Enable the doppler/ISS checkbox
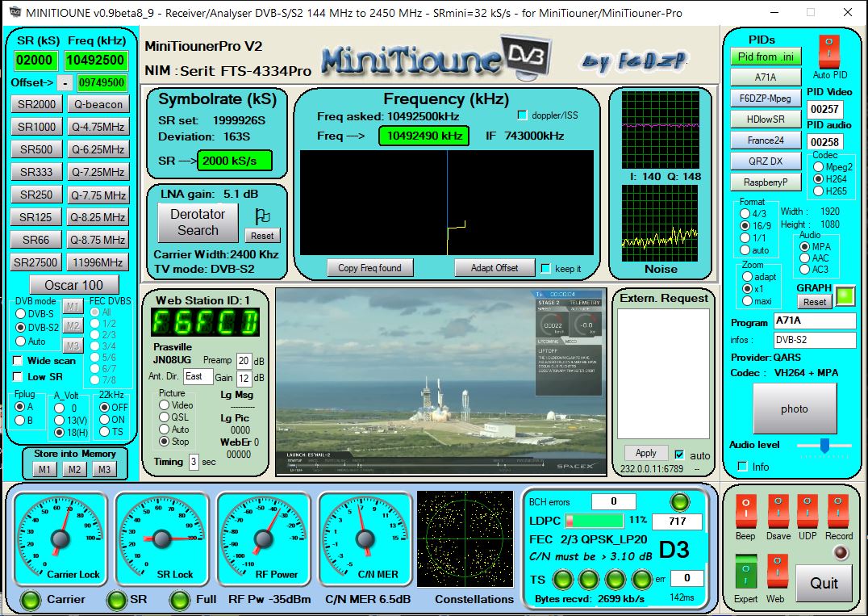The height and width of the screenshot is (616, 868). (x=522, y=115)
